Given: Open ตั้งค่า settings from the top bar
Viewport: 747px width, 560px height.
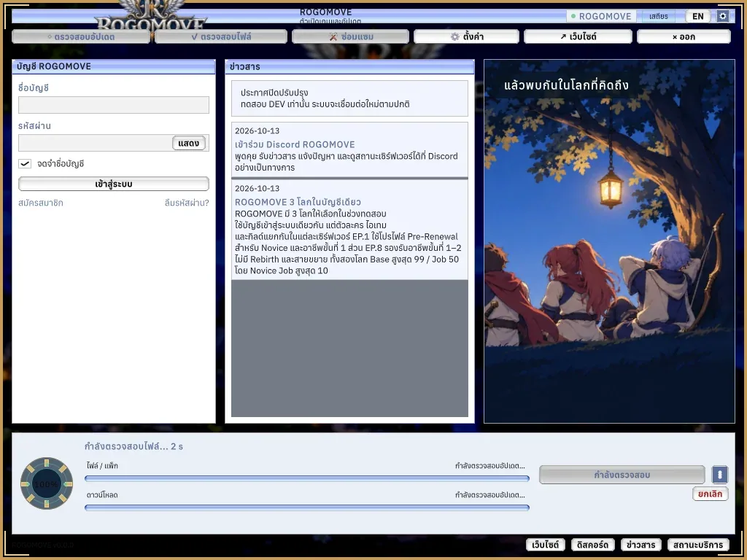Looking at the screenshot, I should pos(466,36).
